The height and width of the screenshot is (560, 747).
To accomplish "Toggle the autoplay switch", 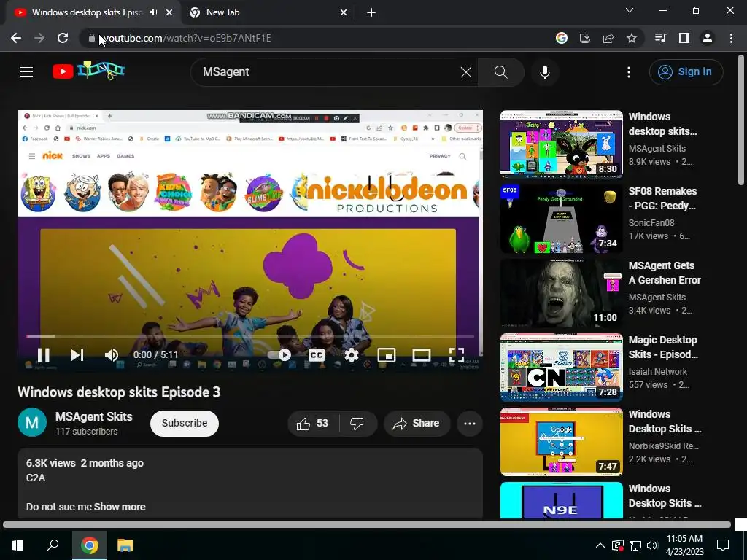I will (279, 355).
